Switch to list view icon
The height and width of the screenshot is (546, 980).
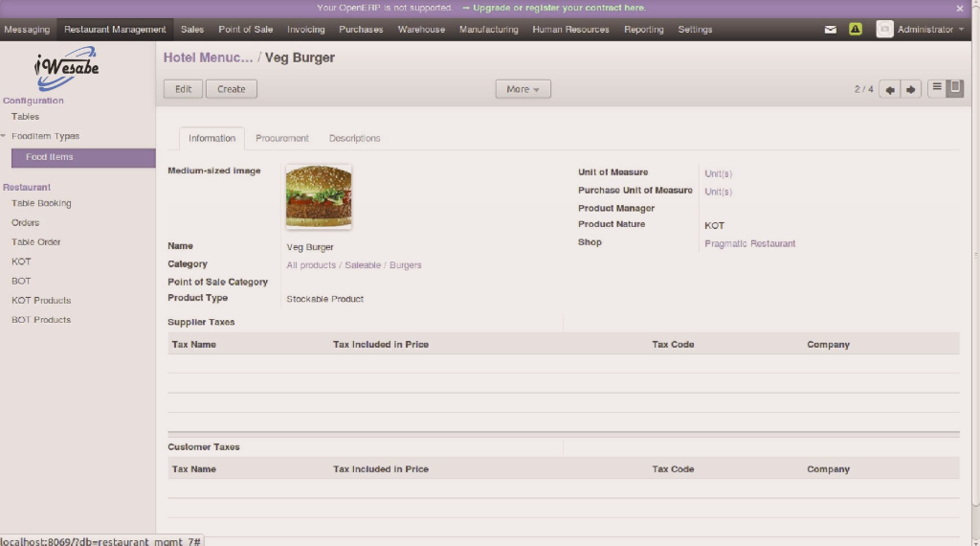coord(937,88)
